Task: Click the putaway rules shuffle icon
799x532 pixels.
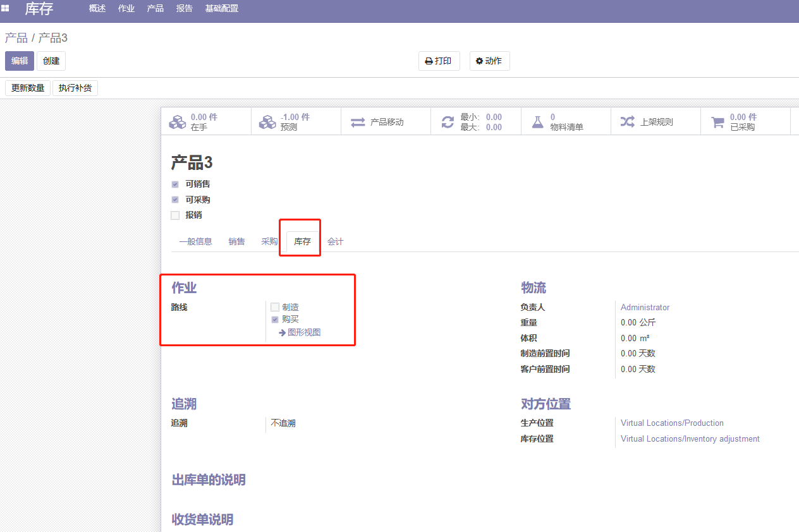Action: 627,122
